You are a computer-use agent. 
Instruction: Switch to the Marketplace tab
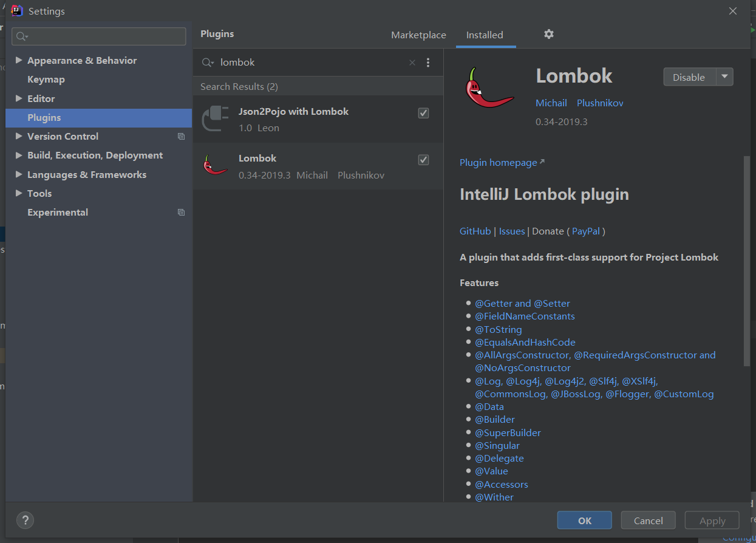(418, 35)
